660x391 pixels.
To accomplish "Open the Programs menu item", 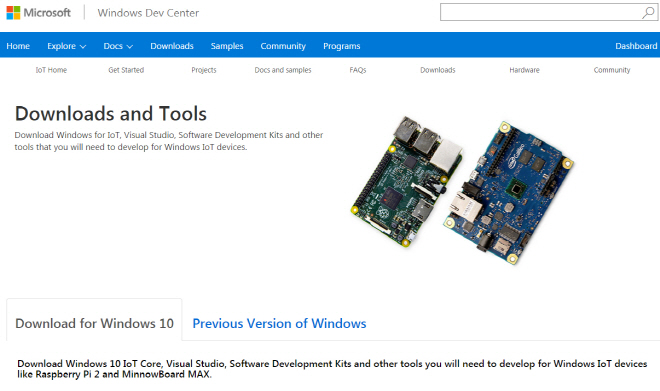I will click(341, 46).
